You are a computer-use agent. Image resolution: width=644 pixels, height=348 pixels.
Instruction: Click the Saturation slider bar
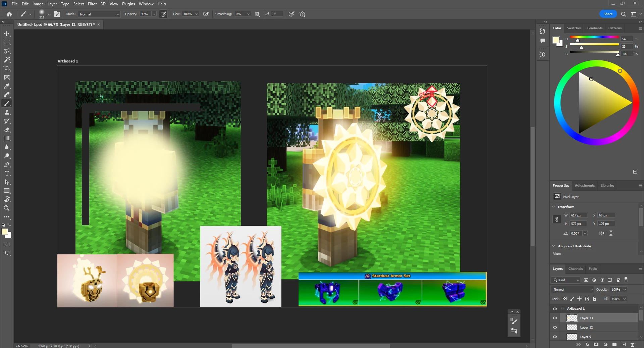point(594,44)
